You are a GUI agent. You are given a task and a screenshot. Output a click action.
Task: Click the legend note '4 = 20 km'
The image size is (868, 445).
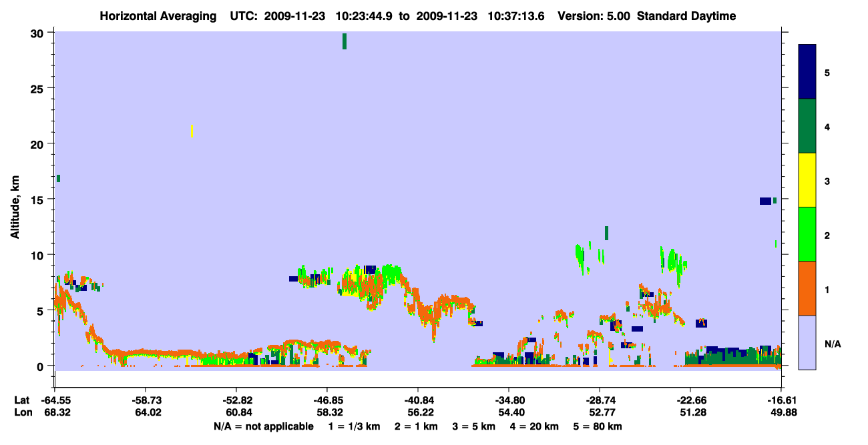[535, 426]
